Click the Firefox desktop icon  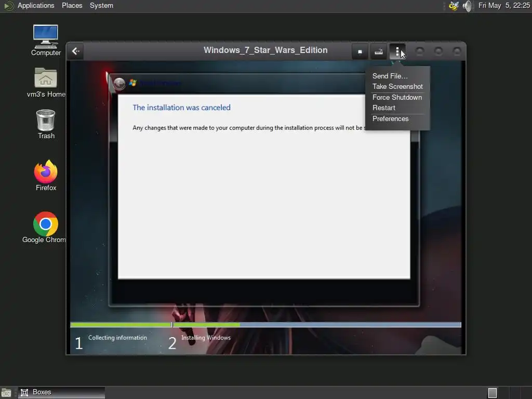coord(46,175)
